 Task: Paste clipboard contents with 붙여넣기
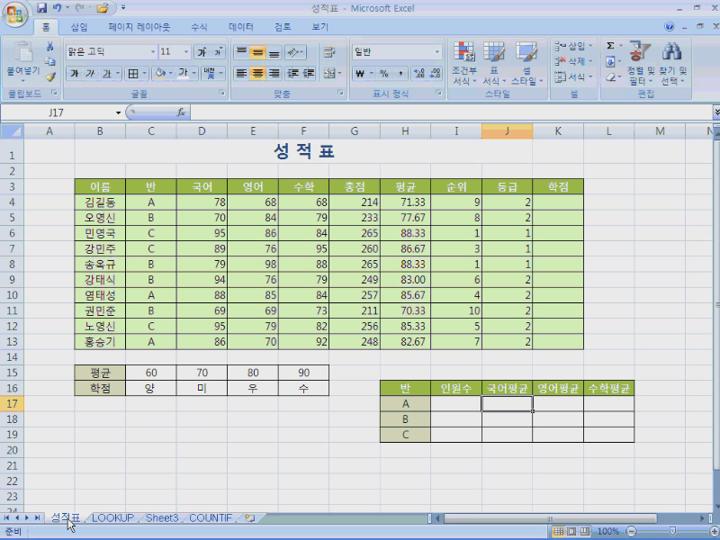click(23, 61)
